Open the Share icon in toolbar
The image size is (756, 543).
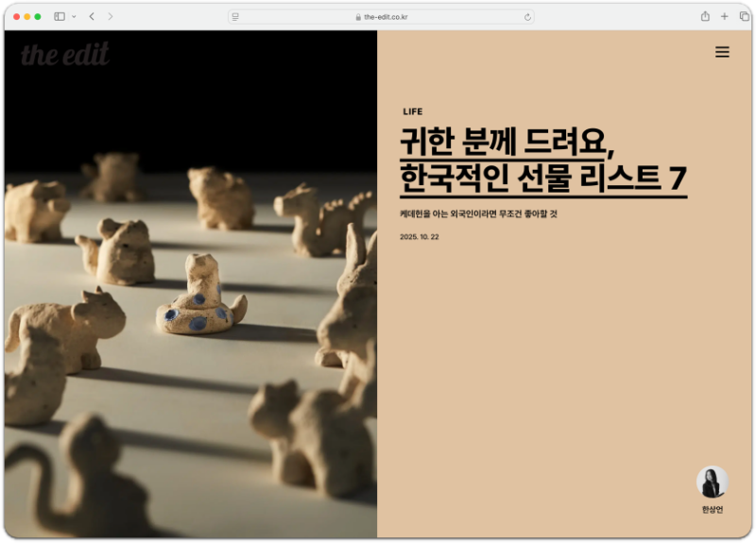click(x=705, y=16)
